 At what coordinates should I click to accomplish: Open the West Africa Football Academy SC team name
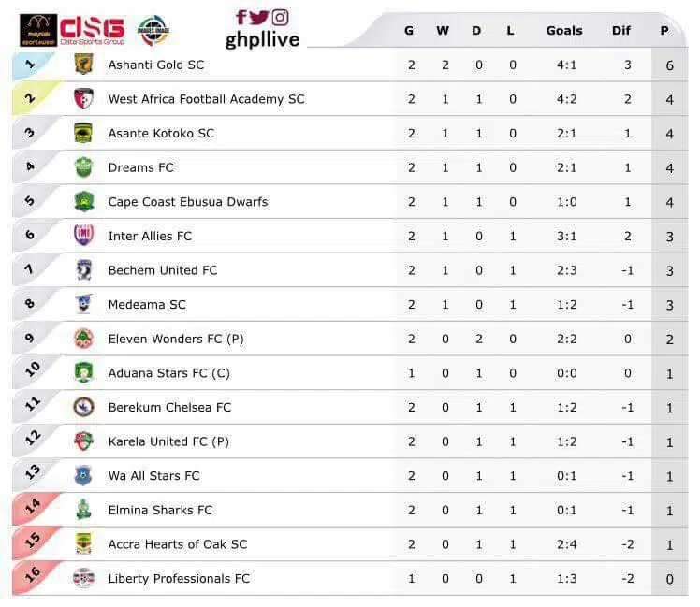click(x=206, y=99)
